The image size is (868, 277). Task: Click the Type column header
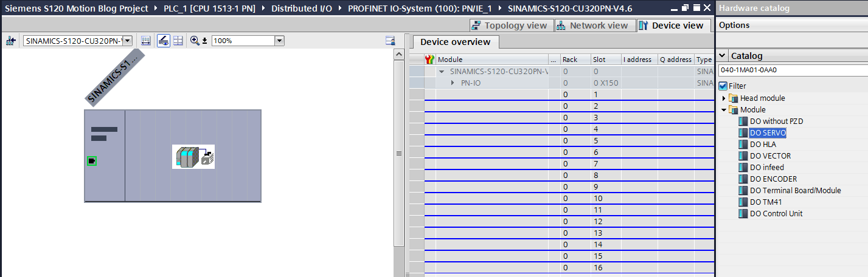coord(704,60)
